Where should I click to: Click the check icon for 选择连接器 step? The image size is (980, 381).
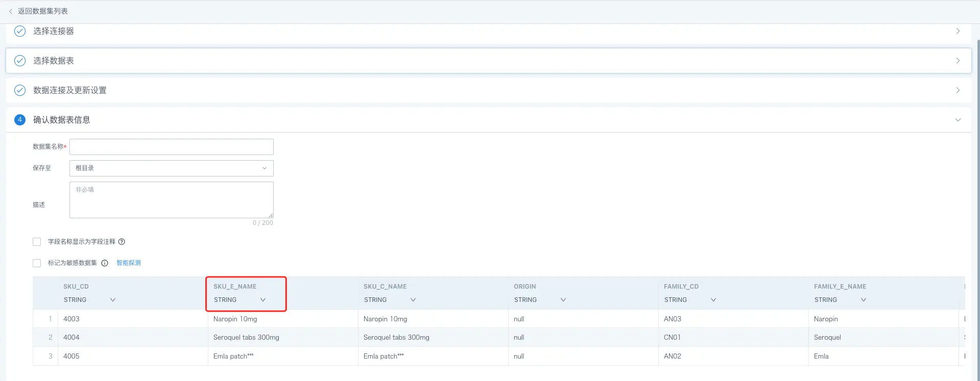click(x=20, y=31)
